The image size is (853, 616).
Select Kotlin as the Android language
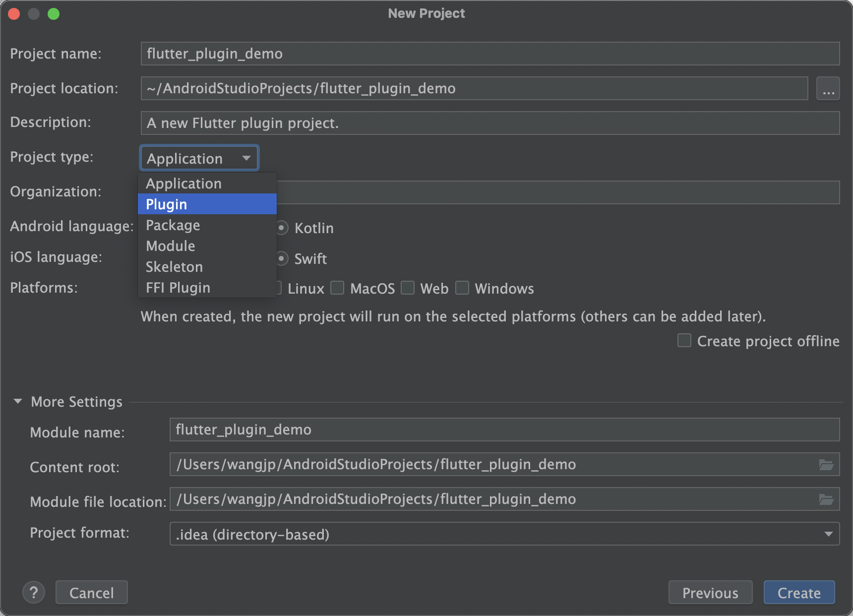point(282,228)
